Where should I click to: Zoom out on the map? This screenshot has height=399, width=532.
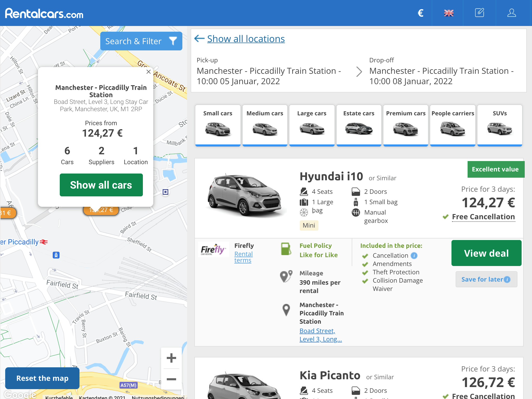171,379
